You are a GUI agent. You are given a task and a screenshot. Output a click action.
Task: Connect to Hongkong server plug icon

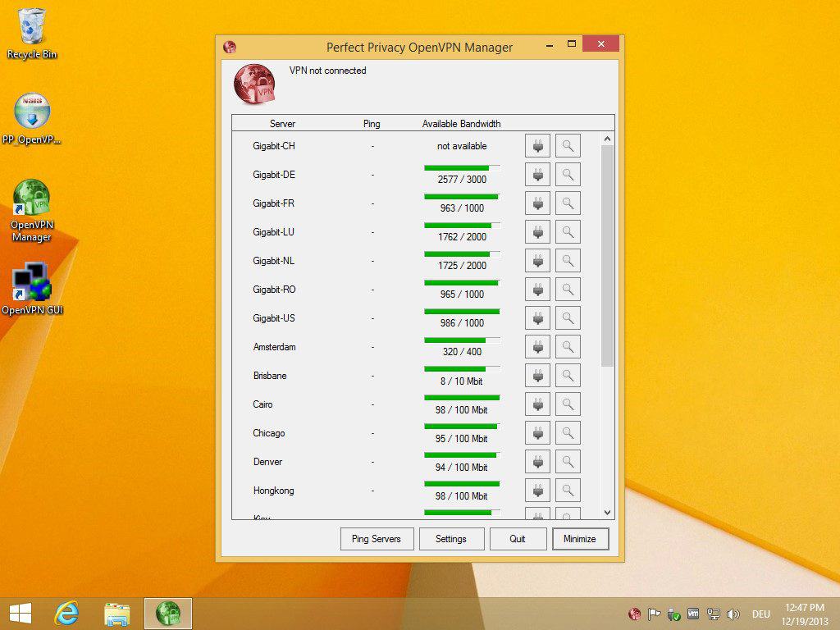pyautogui.click(x=537, y=491)
